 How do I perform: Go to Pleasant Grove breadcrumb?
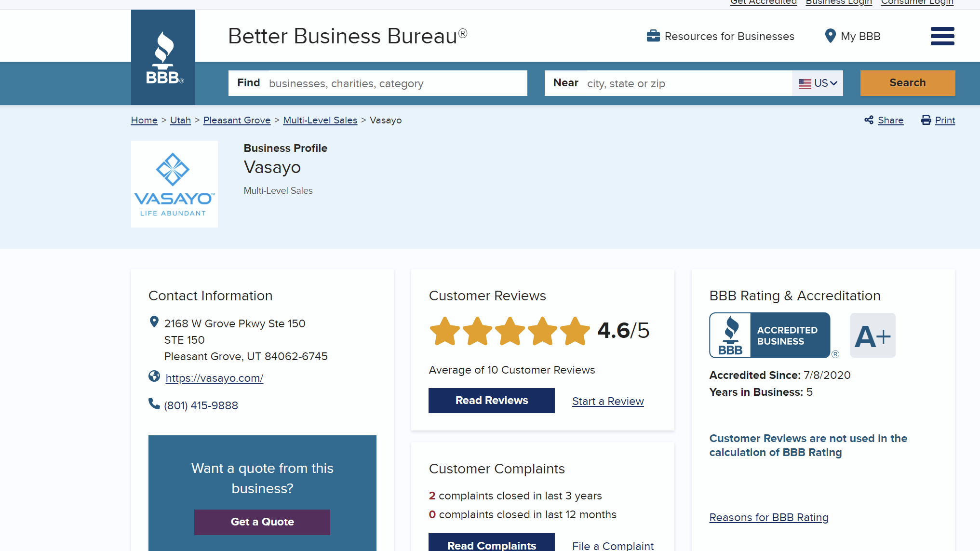(x=237, y=120)
